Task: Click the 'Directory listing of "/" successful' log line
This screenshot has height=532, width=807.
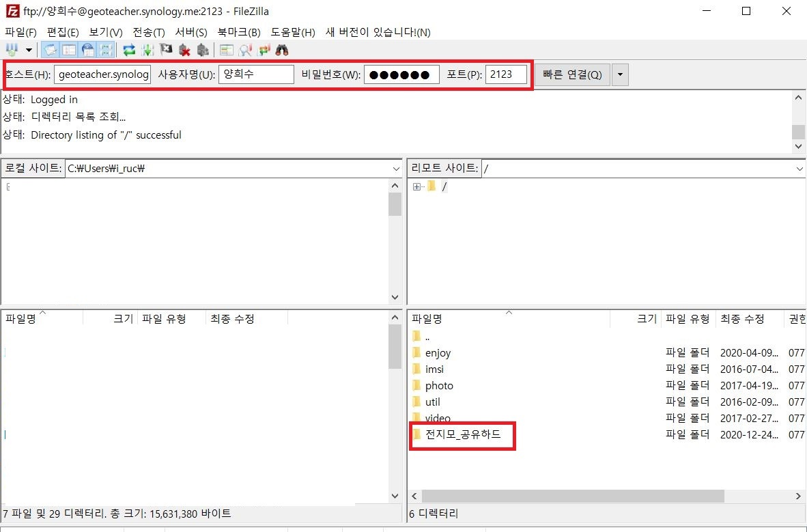Action: 106,135
